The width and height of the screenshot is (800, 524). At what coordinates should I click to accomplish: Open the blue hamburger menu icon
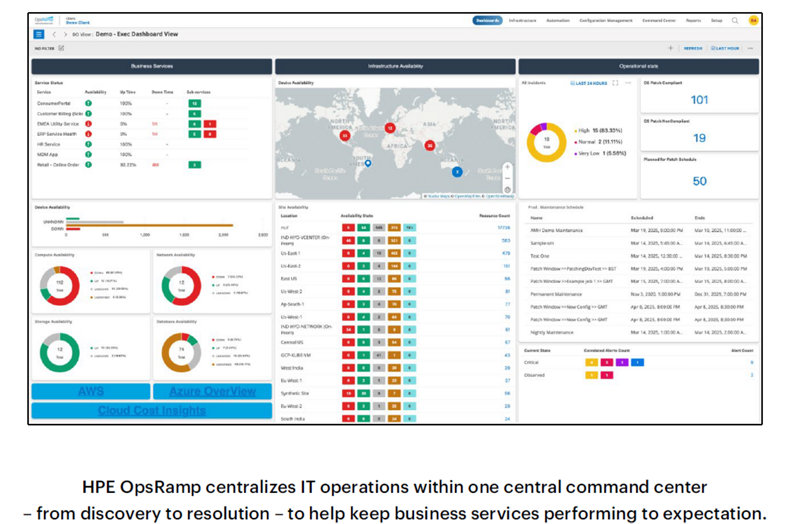38,34
